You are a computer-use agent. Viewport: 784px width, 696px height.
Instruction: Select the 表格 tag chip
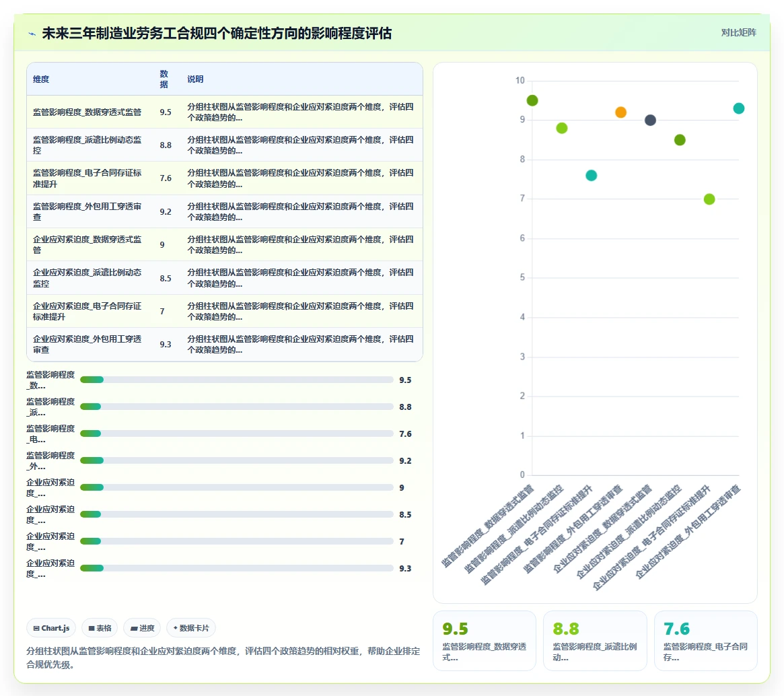point(100,628)
